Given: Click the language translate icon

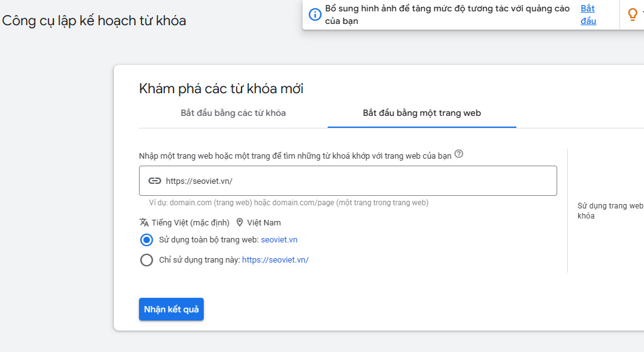Looking at the screenshot, I should point(144,222).
